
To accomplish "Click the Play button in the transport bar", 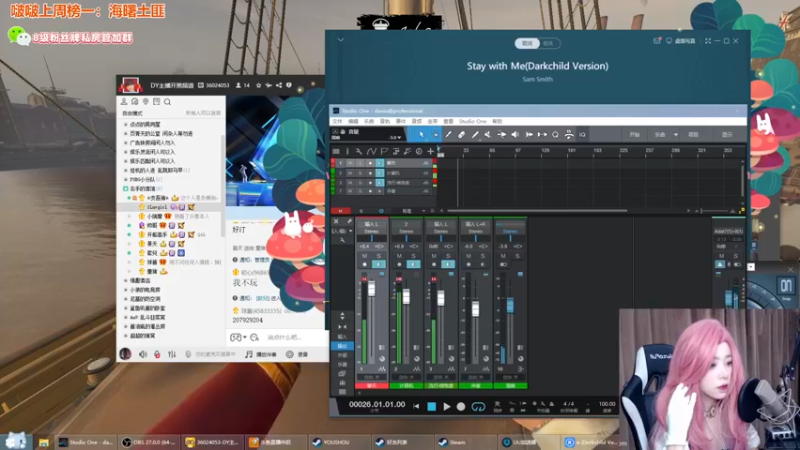I will 446,407.
